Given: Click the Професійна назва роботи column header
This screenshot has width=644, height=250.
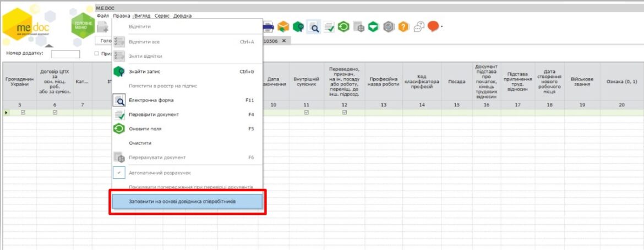Looking at the screenshot, I should coord(384,81).
